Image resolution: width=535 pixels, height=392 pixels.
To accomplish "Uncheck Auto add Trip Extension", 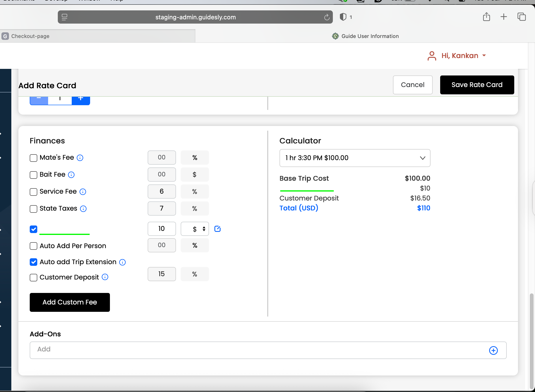I will point(33,262).
